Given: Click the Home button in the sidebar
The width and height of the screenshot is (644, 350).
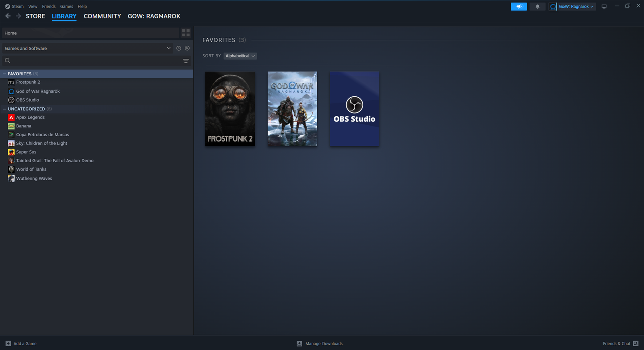Looking at the screenshot, I should point(91,33).
